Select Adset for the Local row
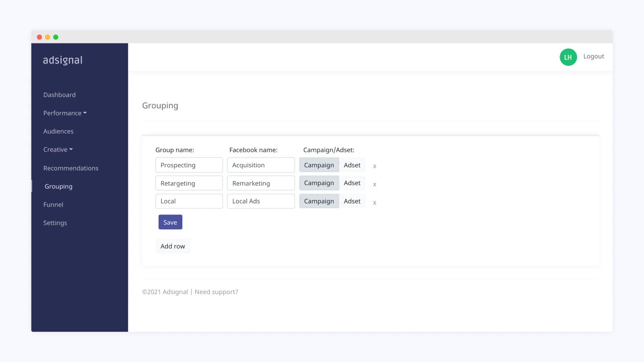 (x=352, y=201)
